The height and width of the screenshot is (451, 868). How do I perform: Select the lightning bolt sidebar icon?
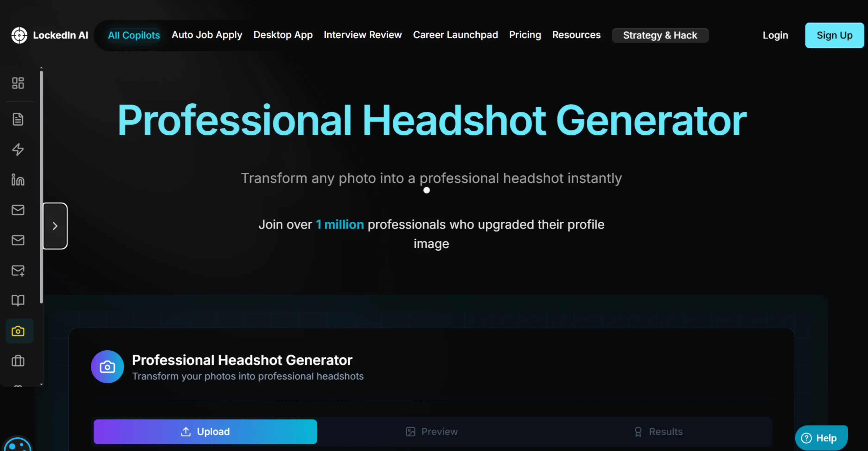18,149
